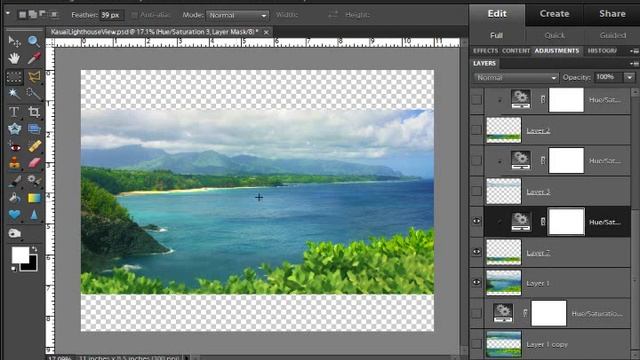640x360 pixels.
Task: Show the Hue/Sat layer above Layer 3
Action: (x=476, y=160)
